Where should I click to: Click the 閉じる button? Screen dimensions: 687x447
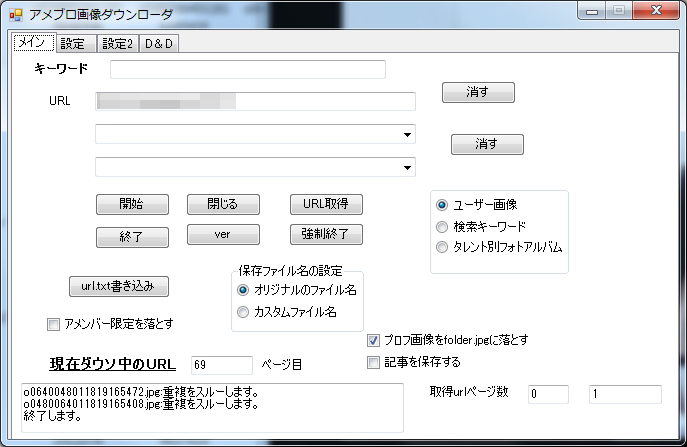[x=223, y=204]
